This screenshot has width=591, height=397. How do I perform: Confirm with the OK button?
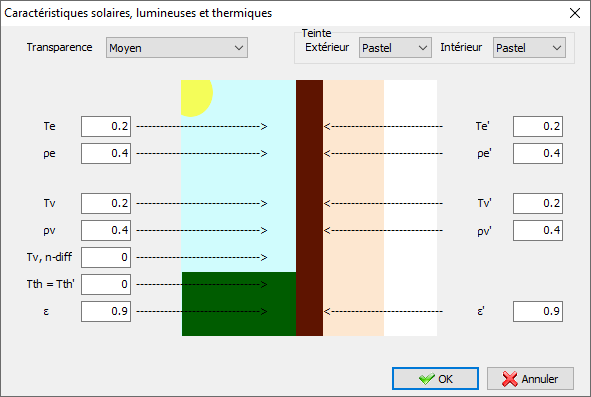pyautogui.click(x=435, y=379)
